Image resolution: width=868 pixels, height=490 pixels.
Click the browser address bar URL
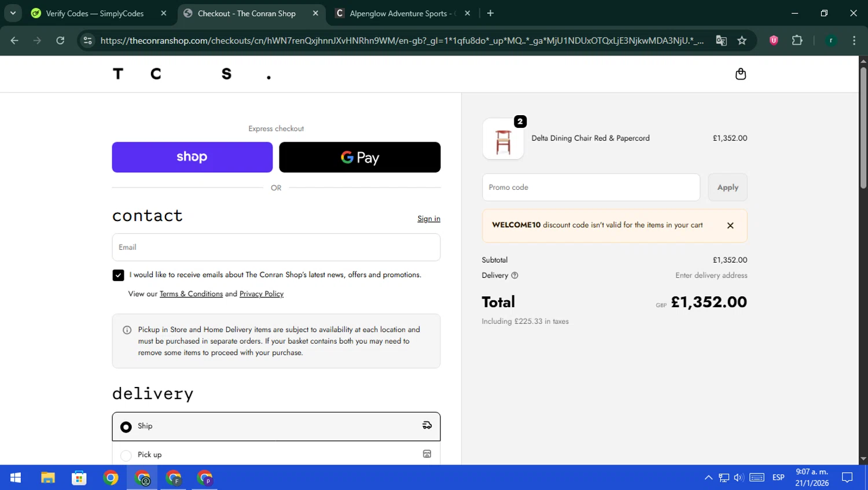[402, 40]
